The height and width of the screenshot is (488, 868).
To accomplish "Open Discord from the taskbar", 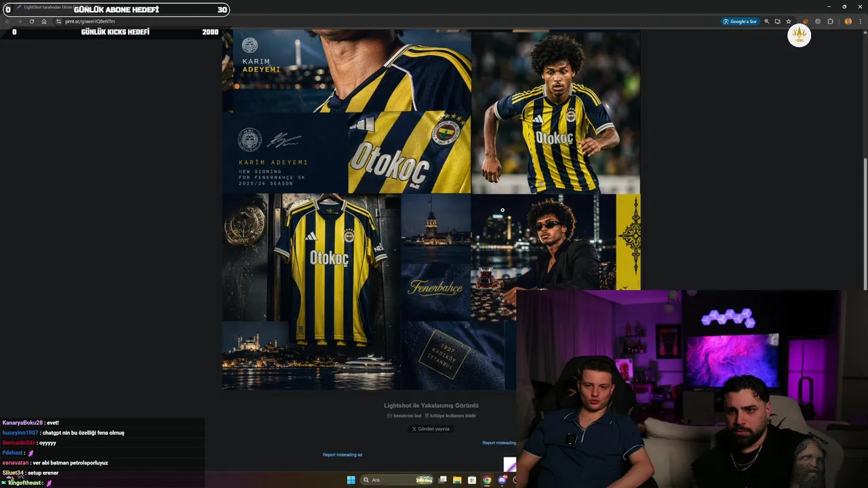I will [502, 480].
